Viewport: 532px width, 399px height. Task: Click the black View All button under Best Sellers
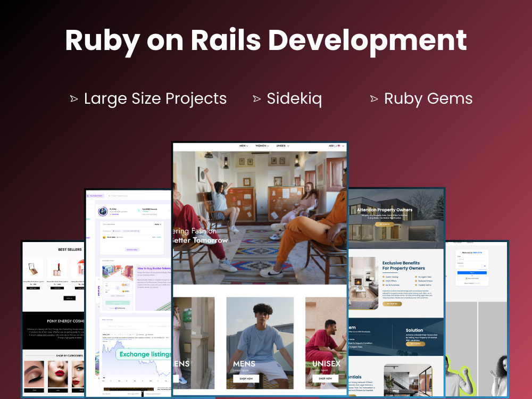coord(69,298)
